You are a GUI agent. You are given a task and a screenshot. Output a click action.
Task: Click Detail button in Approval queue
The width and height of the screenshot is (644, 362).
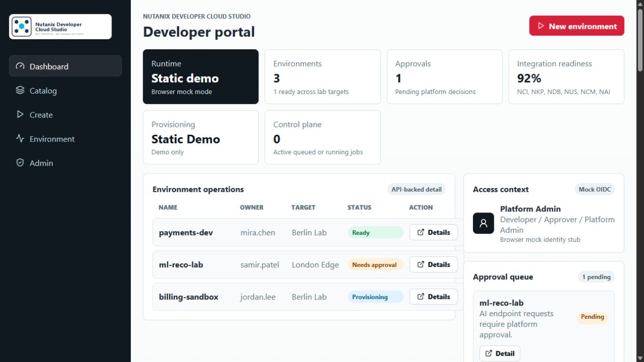499,353
